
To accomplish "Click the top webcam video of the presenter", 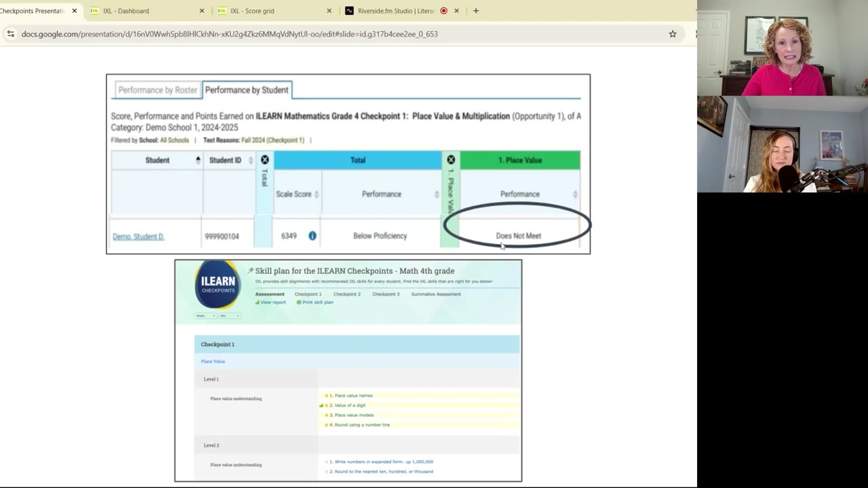I will tap(783, 48).
